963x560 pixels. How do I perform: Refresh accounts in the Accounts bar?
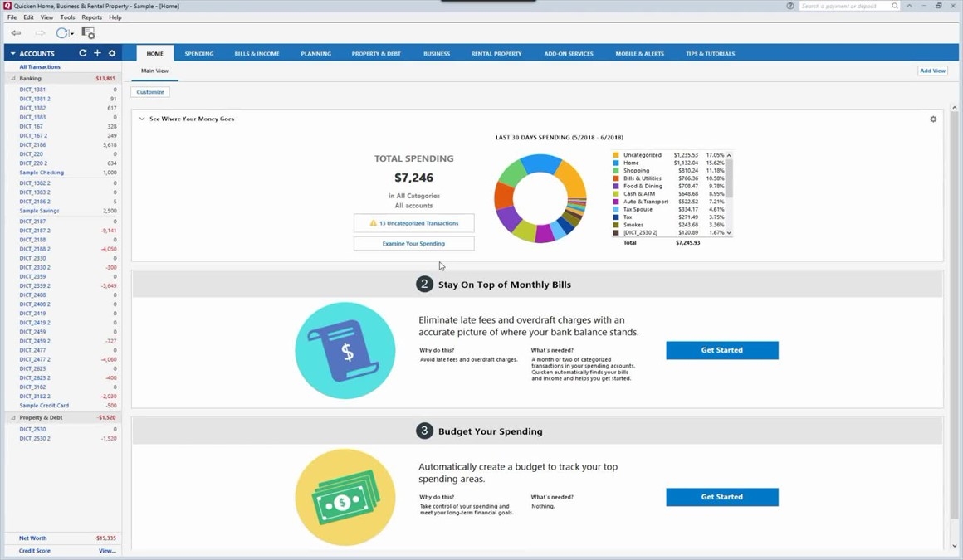click(x=82, y=53)
